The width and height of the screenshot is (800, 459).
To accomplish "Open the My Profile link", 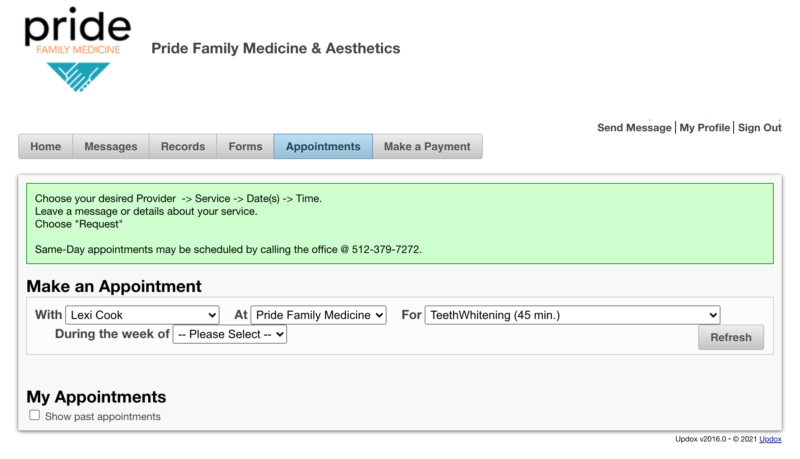I will [x=705, y=128].
